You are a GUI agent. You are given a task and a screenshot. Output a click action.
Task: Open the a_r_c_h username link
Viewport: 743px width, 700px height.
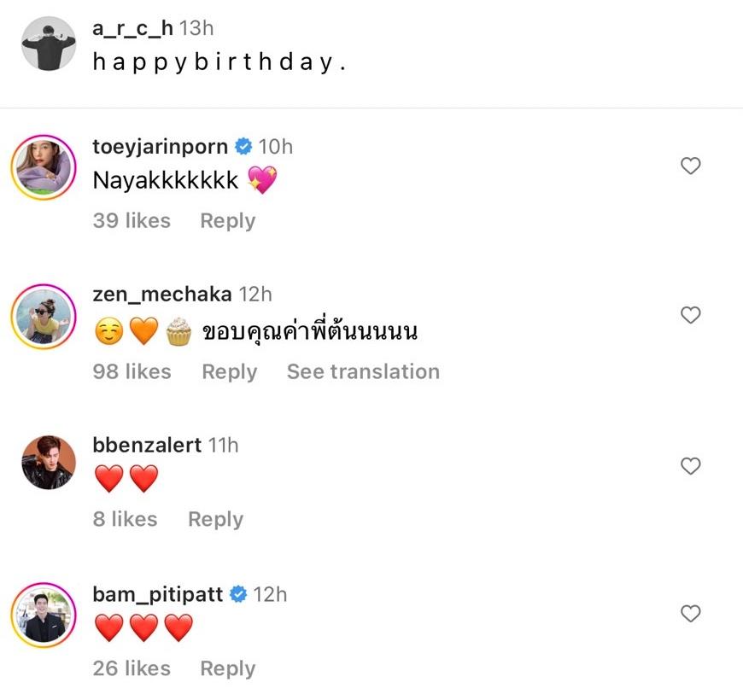coord(132,27)
